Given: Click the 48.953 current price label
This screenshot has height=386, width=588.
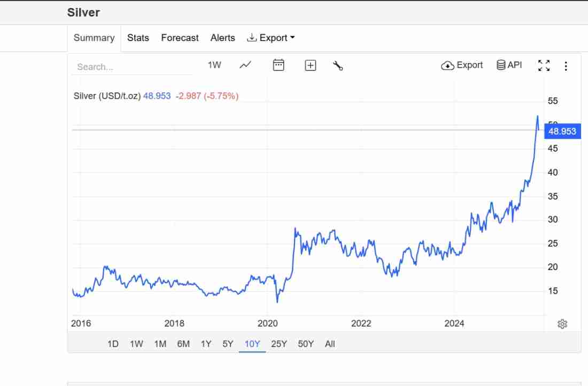Looking at the screenshot, I should (562, 131).
